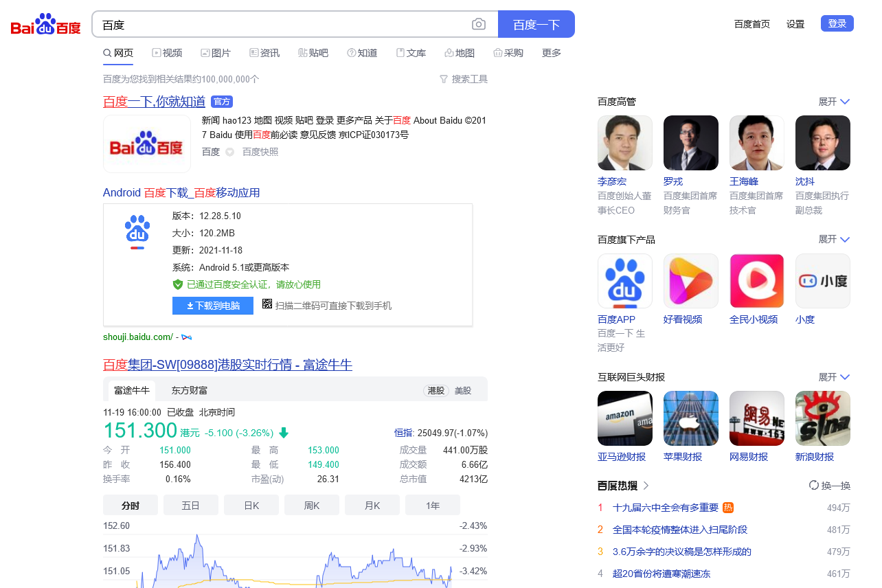Switch to the 图片 search tab
Viewport: 882px width, 588px height.
tap(216, 53)
